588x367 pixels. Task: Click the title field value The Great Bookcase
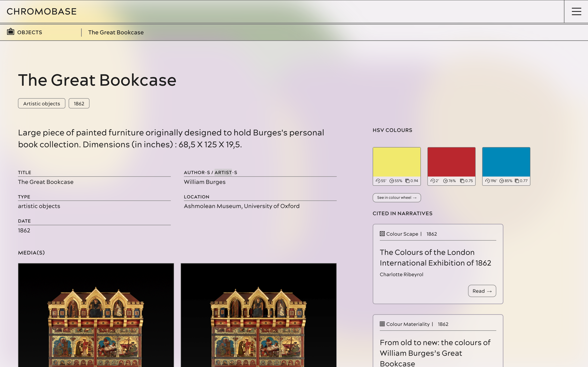pyautogui.click(x=46, y=182)
